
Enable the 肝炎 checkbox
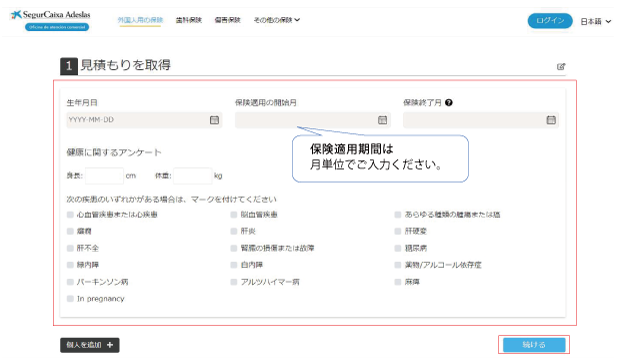click(x=234, y=231)
